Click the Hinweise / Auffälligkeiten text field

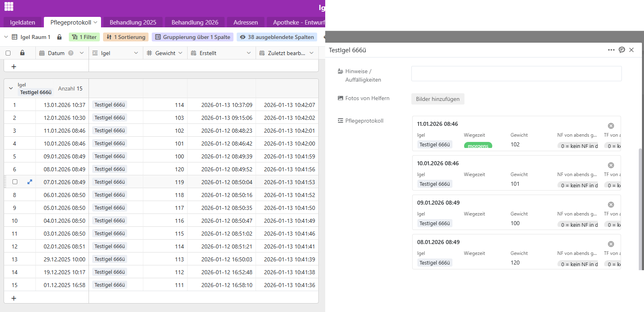(516, 74)
